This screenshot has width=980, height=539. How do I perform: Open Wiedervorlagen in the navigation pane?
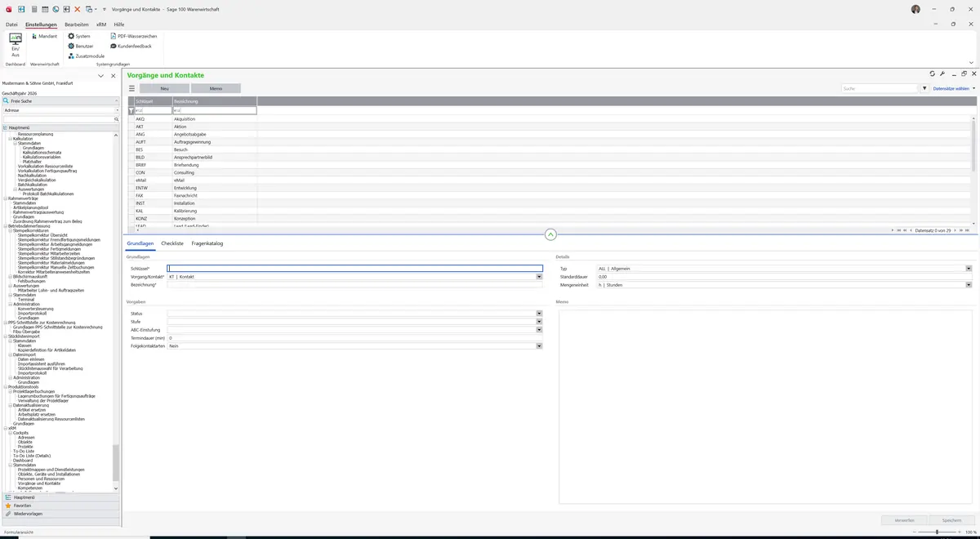click(x=60, y=514)
